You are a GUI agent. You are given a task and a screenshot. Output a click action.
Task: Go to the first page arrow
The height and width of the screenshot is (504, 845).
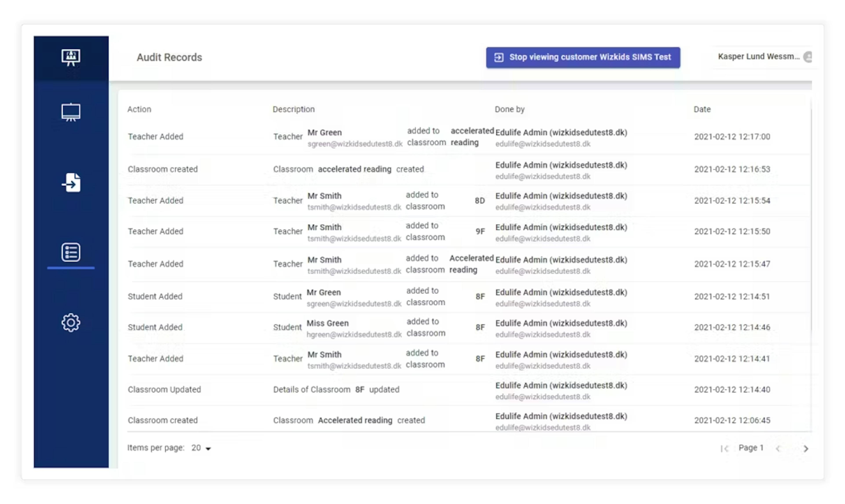click(x=724, y=449)
